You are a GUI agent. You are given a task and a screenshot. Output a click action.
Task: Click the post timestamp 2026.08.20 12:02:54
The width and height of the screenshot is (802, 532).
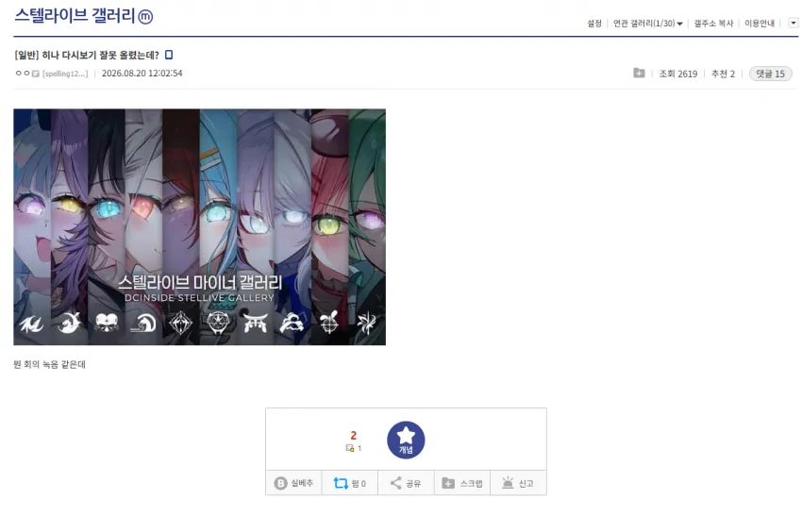point(142,74)
